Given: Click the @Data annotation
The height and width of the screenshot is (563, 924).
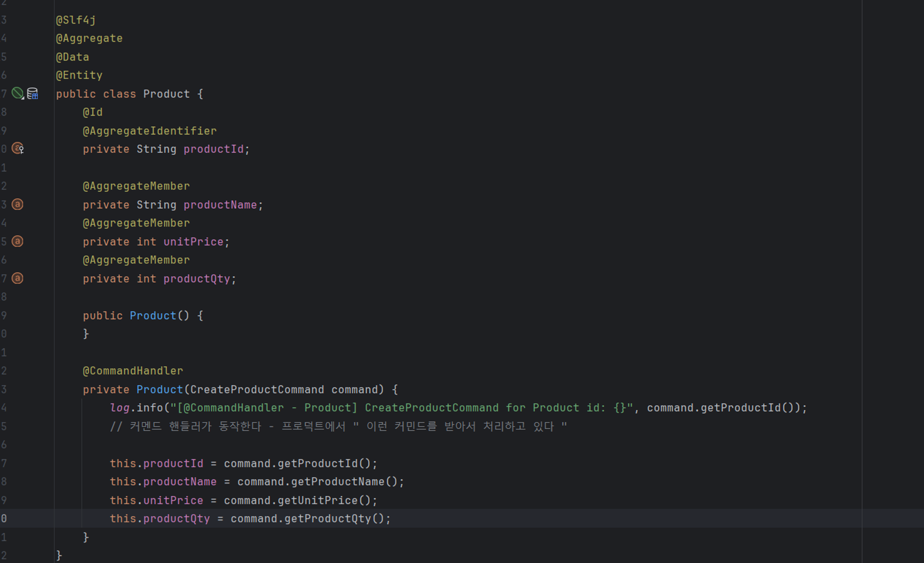Looking at the screenshot, I should coord(73,57).
